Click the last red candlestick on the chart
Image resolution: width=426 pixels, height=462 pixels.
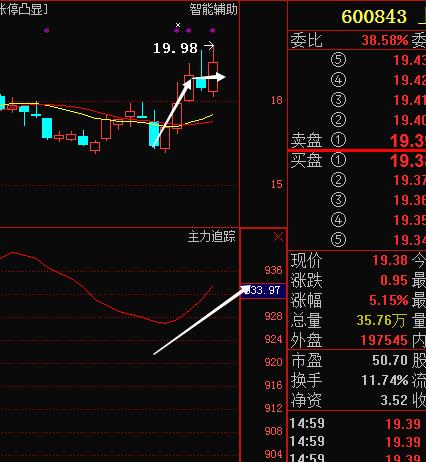pyautogui.click(x=213, y=77)
